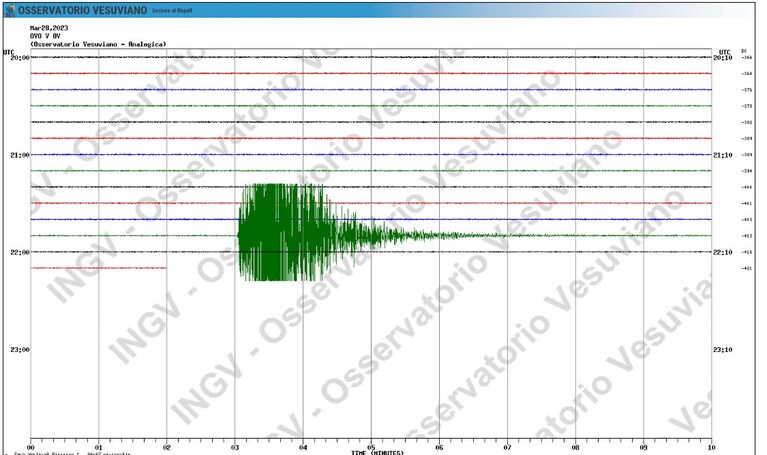Click the black seismic trace at 20:00
The width and height of the screenshot is (767, 455).
pyautogui.click(x=371, y=57)
